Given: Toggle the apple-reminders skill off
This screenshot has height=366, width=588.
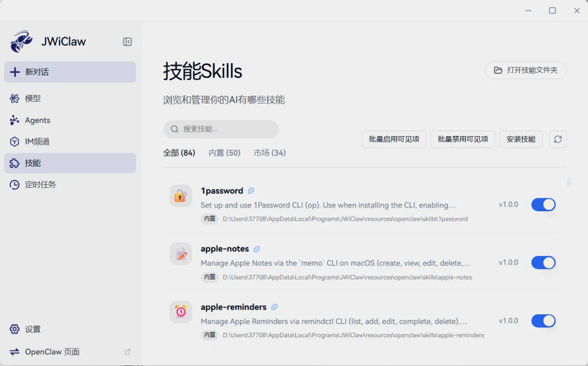Looking at the screenshot, I should pyautogui.click(x=543, y=321).
